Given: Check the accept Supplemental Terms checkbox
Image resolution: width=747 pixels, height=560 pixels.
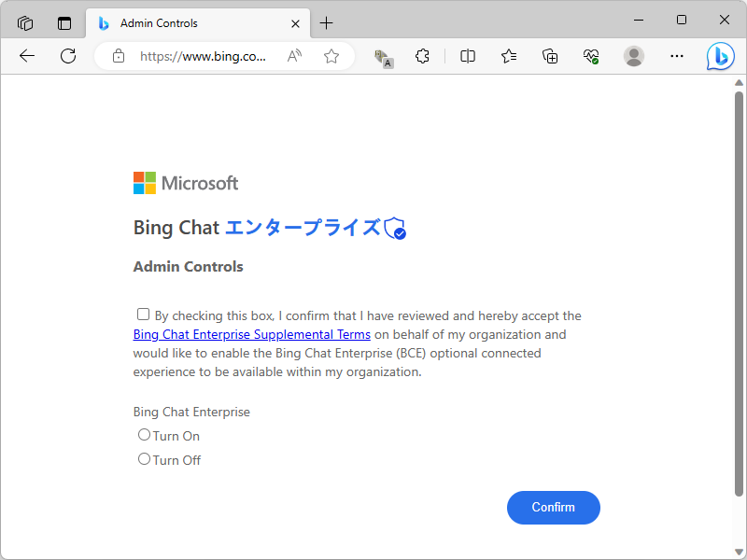Looking at the screenshot, I should tap(143, 315).
